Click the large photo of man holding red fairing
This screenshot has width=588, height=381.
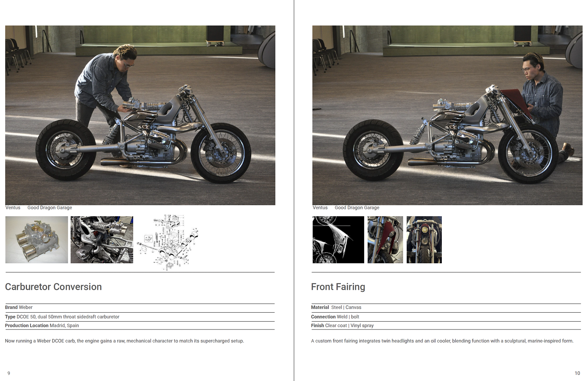point(447,115)
